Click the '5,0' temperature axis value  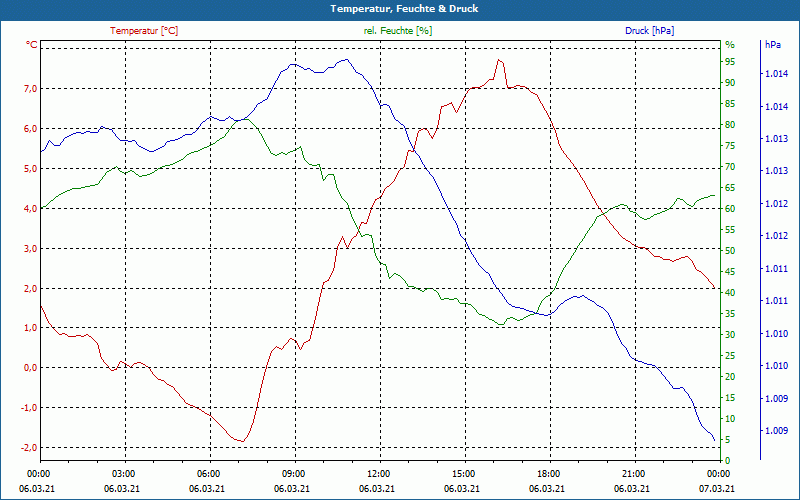(x=31, y=169)
